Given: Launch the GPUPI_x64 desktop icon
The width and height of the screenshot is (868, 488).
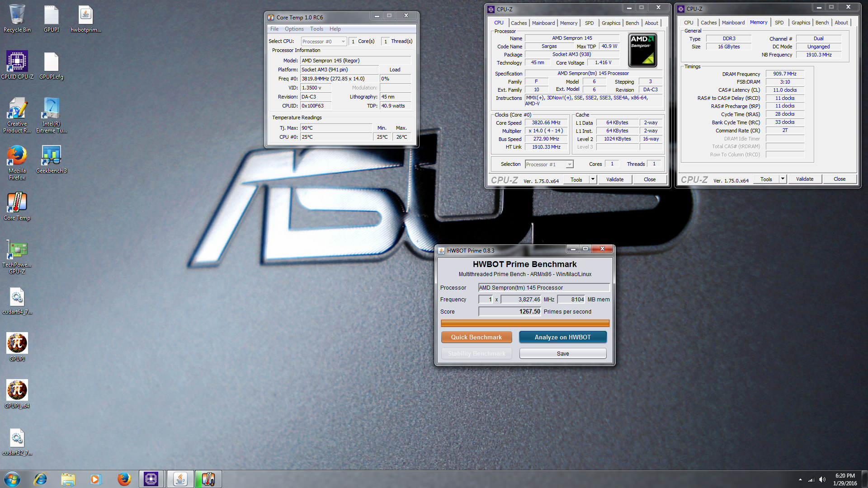Looking at the screenshot, I should [17, 394].
